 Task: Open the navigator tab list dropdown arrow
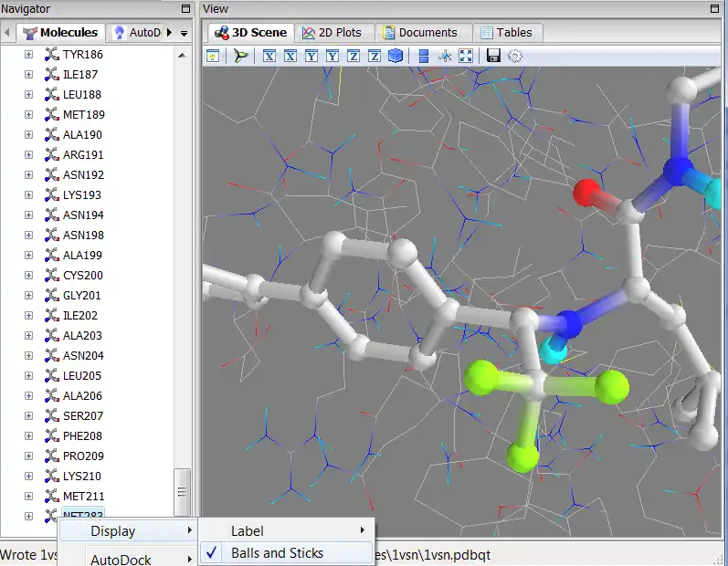(184, 33)
